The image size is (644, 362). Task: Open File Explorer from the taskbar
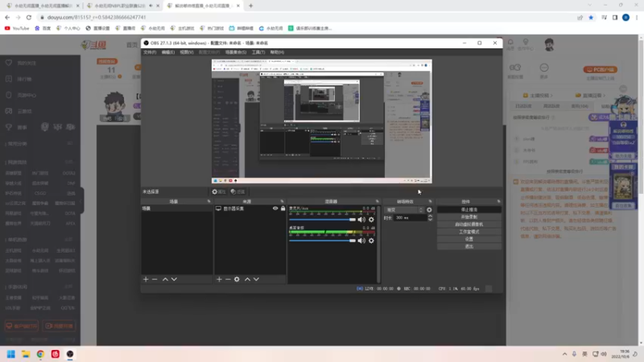[x=26, y=354]
